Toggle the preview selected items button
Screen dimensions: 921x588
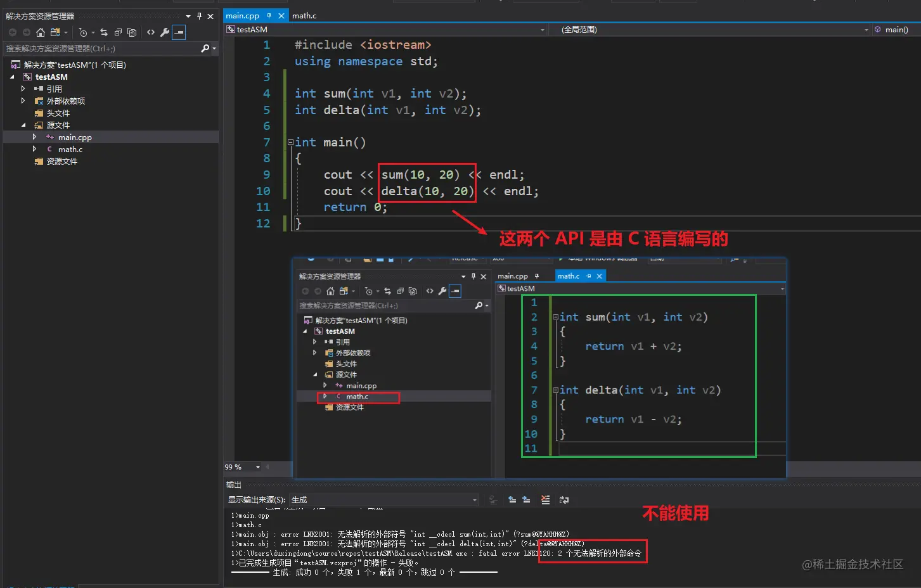pos(179,32)
